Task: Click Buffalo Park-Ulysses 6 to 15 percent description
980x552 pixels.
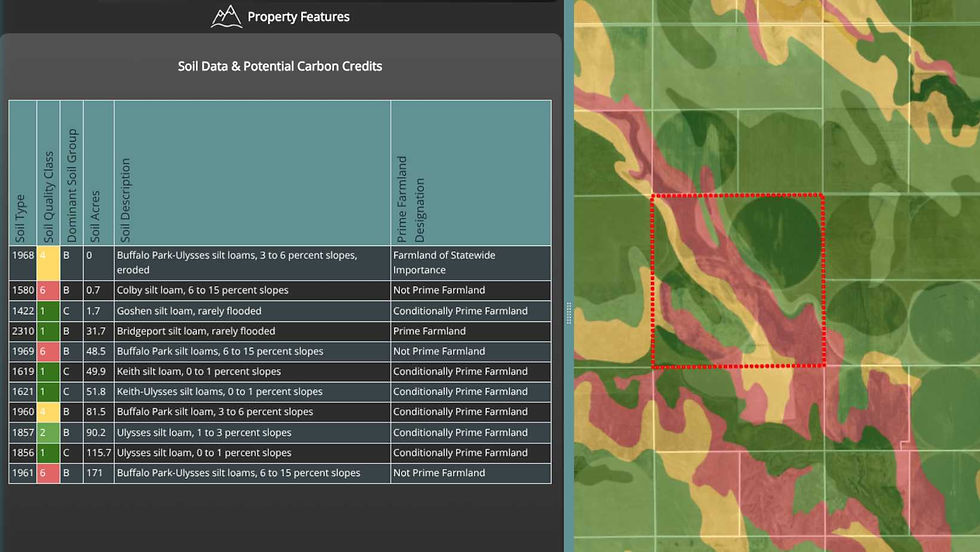Action: click(x=238, y=473)
